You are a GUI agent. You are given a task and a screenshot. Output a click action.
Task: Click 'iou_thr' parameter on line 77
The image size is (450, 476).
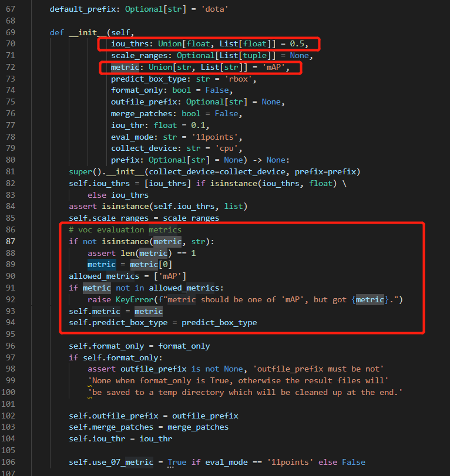[x=127, y=126]
